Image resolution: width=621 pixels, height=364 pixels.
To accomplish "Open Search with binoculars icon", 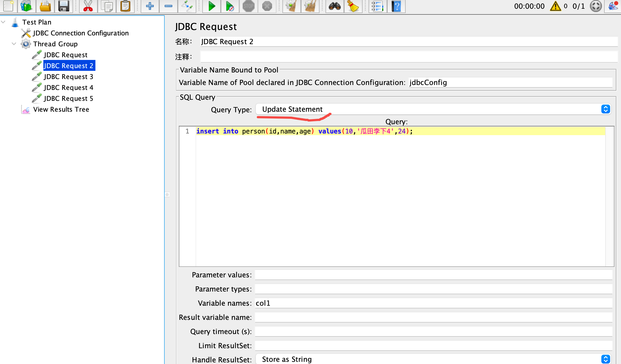I will tap(334, 6).
